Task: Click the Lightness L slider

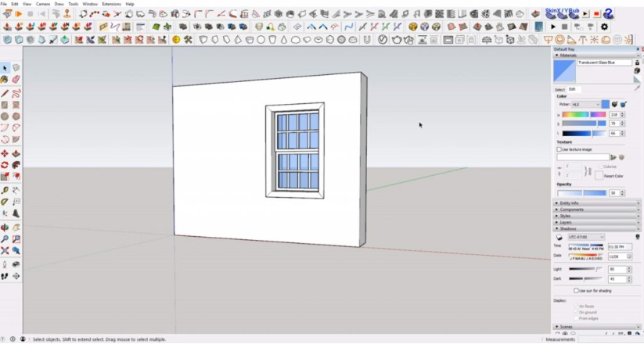Action: click(584, 134)
